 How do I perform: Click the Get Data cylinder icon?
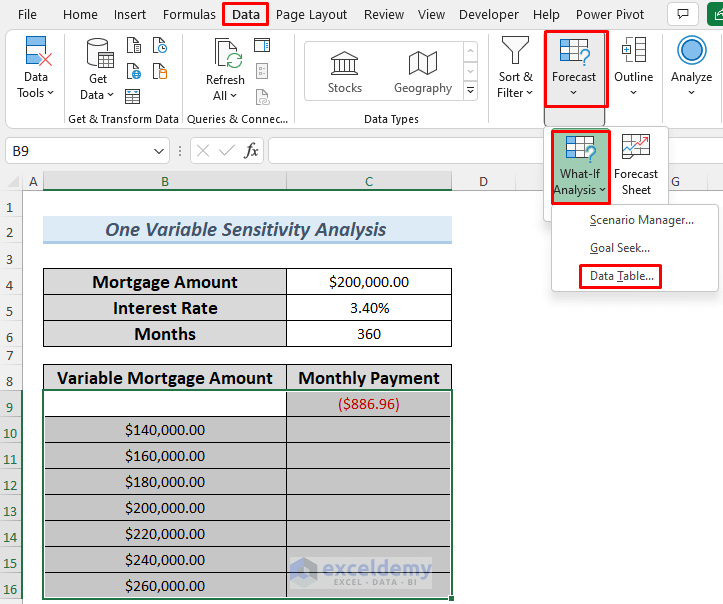pos(100,53)
